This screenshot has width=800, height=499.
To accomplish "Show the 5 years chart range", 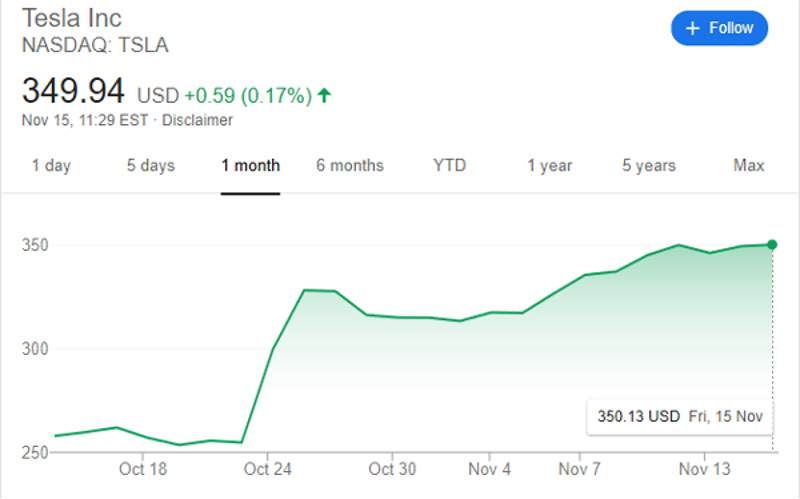I will click(648, 166).
